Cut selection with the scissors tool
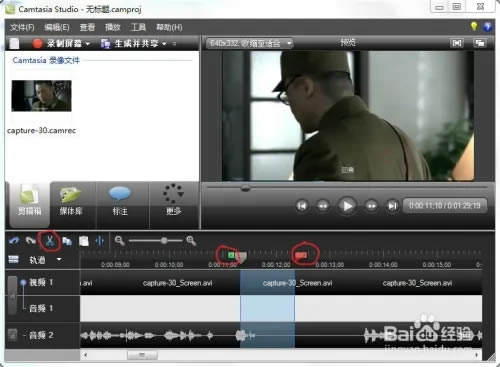Image resolution: width=500 pixels, height=367 pixels. click(x=50, y=241)
